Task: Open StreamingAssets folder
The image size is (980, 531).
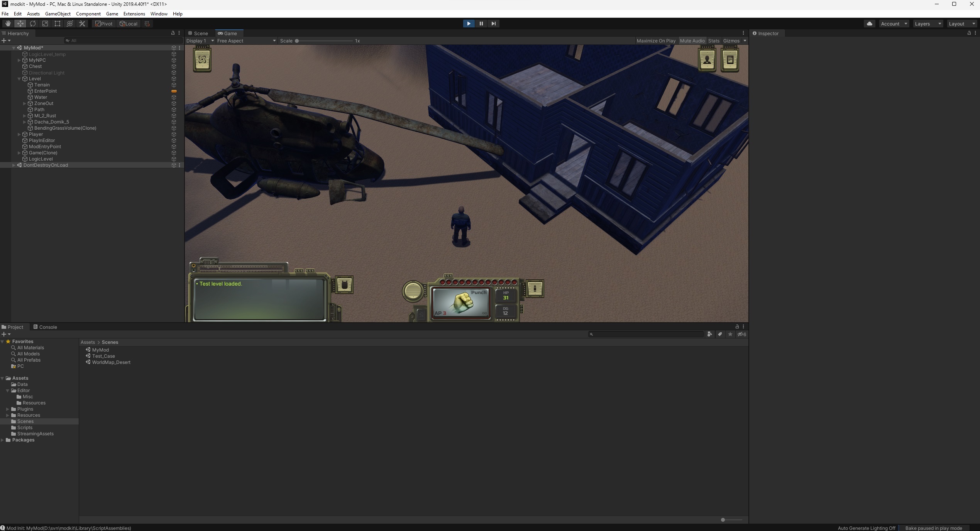Action: pos(35,434)
